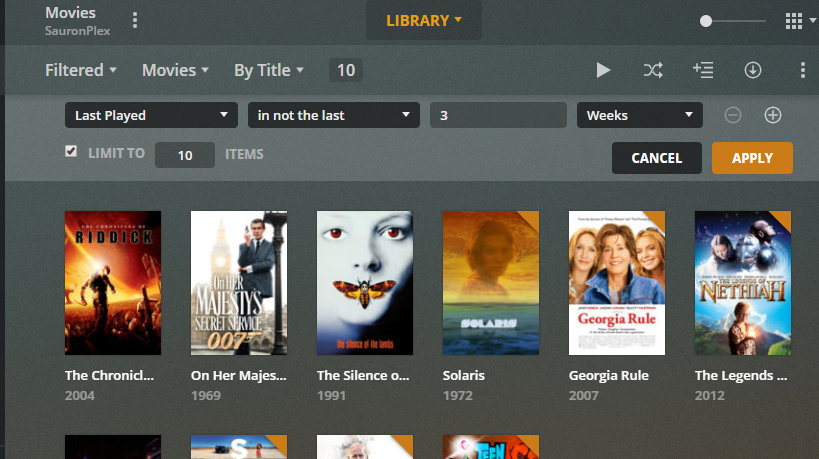Screen dimensions: 819x459
Task: Open the Movies type dropdown
Action: [x=175, y=70]
